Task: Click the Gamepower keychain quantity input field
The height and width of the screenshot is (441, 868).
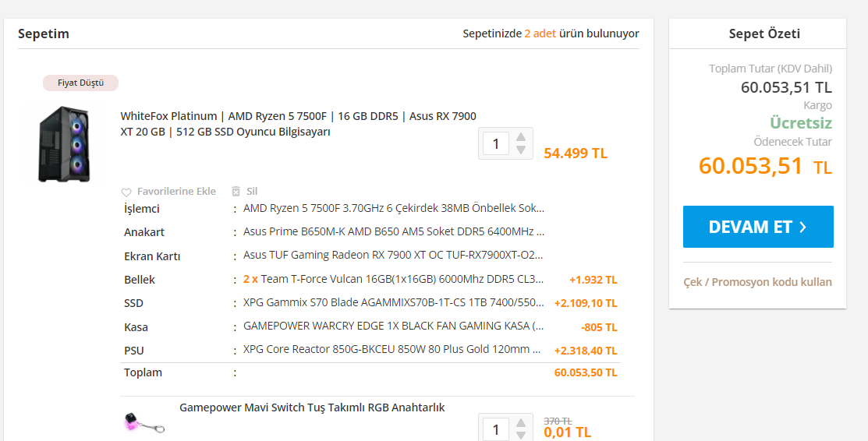Action: click(x=497, y=429)
